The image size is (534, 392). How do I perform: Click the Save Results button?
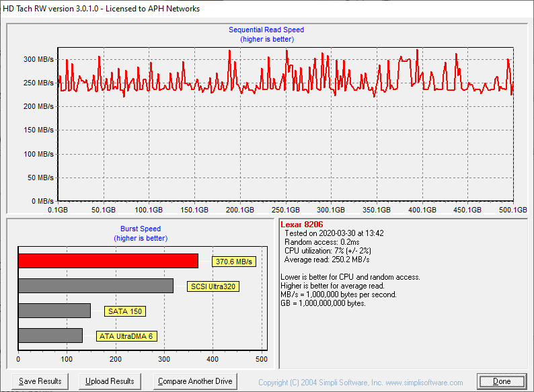pyautogui.click(x=40, y=381)
